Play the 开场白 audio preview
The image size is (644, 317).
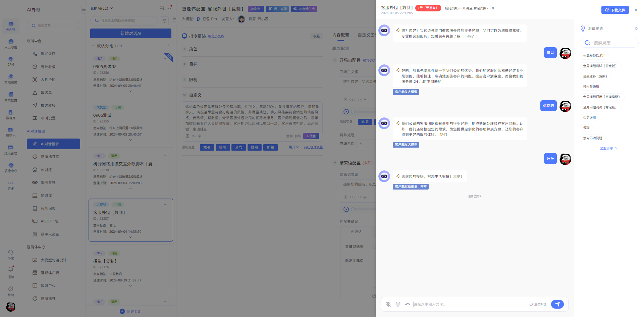tap(346, 112)
